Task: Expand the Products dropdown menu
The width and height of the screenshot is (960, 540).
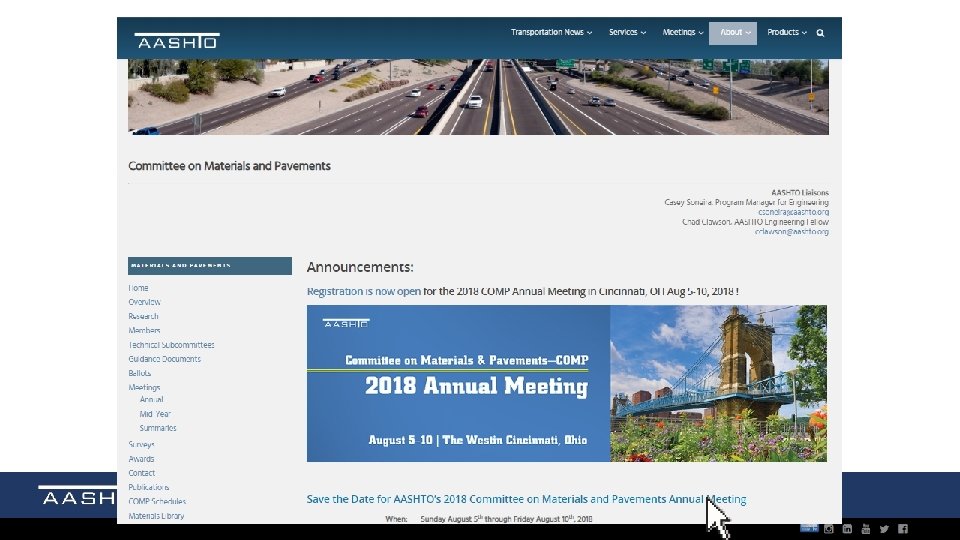Action: (x=787, y=32)
